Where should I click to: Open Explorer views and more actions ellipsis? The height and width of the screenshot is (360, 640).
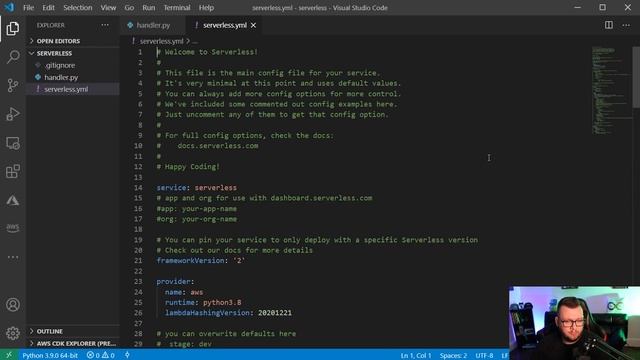click(105, 25)
